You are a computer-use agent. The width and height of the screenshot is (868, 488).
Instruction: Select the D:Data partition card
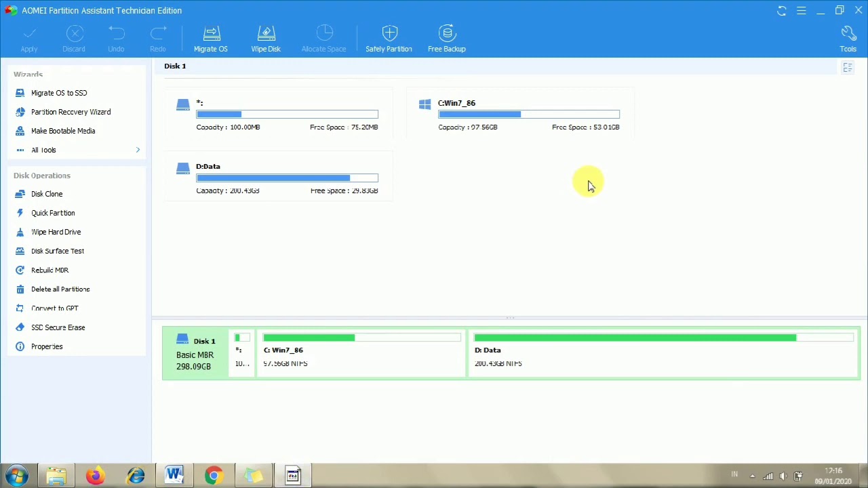(278, 177)
